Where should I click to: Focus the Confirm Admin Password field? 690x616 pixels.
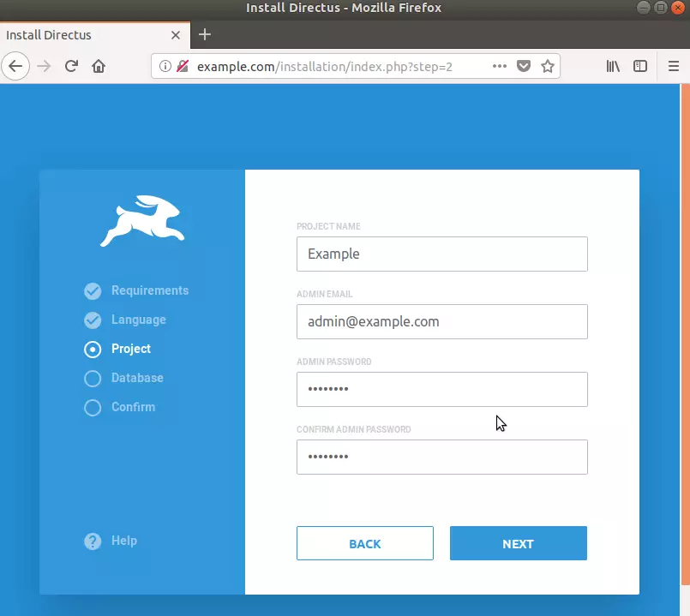point(441,458)
